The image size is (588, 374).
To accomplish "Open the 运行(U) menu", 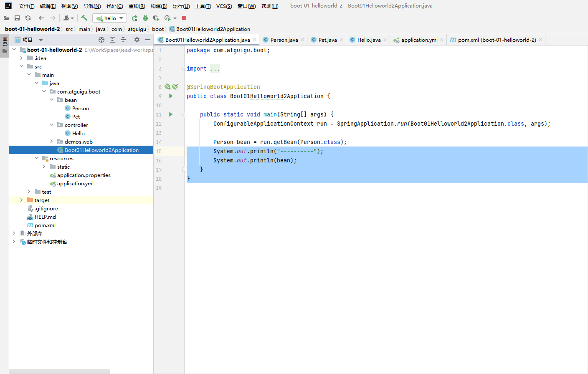I will click(181, 6).
